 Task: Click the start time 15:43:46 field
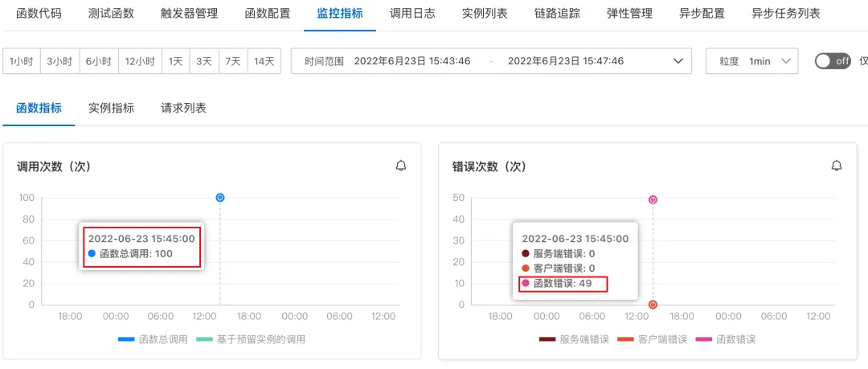click(411, 61)
